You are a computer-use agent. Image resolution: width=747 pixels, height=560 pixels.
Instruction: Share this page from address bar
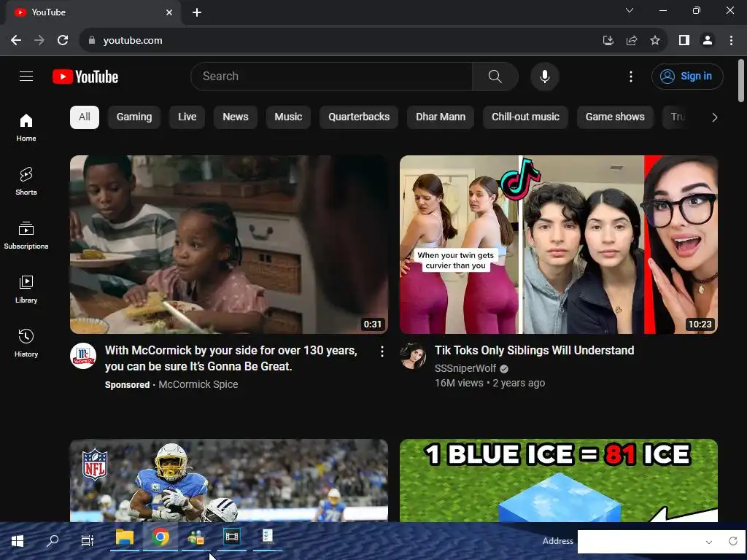[x=632, y=41]
